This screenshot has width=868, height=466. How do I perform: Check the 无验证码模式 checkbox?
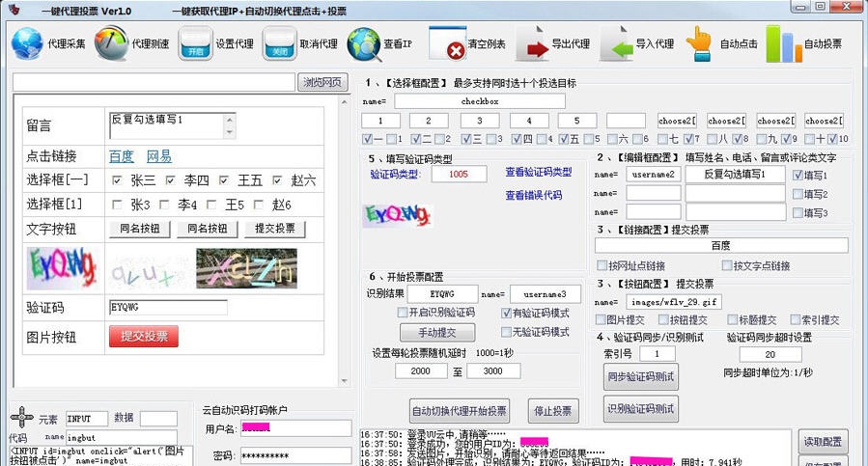(506, 332)
